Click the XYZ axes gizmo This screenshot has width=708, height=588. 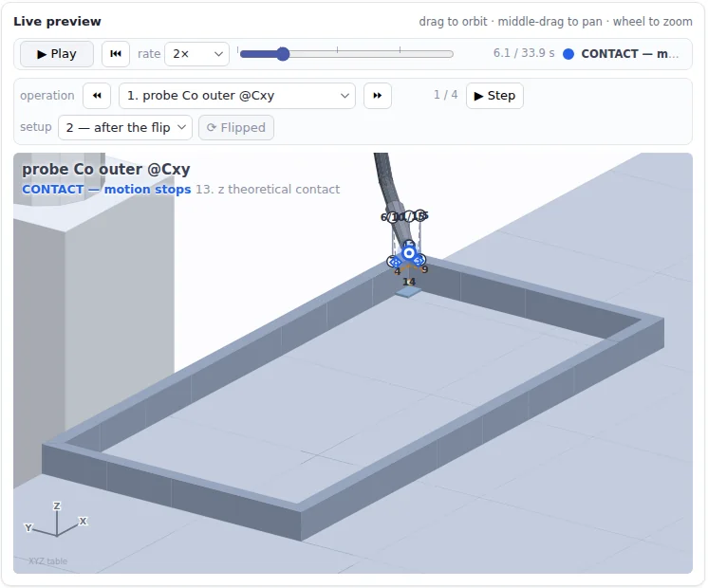(56, 520)
